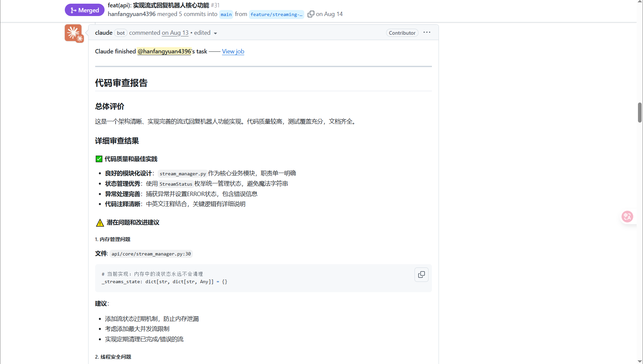
Task: Open @hanfangyuan4396 user mention
Action: [164, 51]
